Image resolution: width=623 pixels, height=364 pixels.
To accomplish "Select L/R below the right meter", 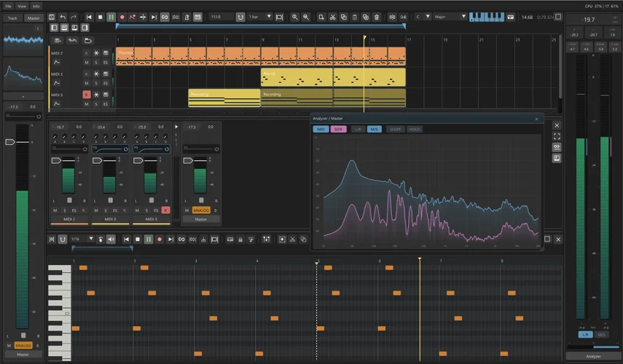I will 585,335.
